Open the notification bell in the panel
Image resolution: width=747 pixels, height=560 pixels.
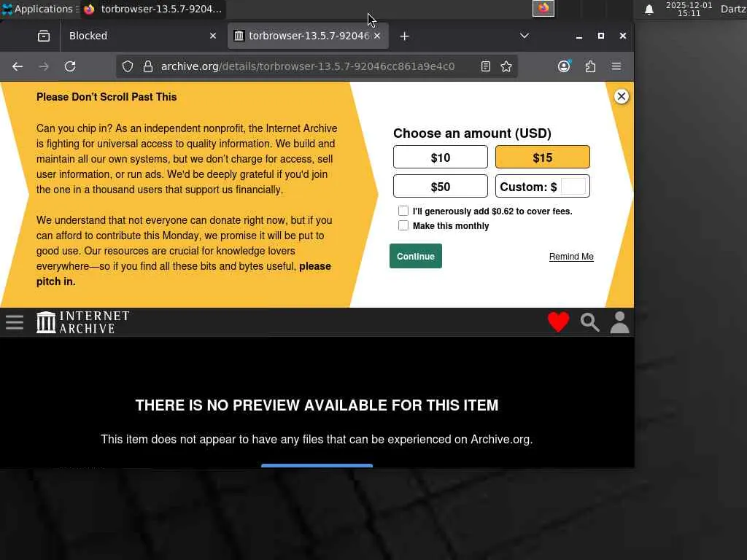649,9
